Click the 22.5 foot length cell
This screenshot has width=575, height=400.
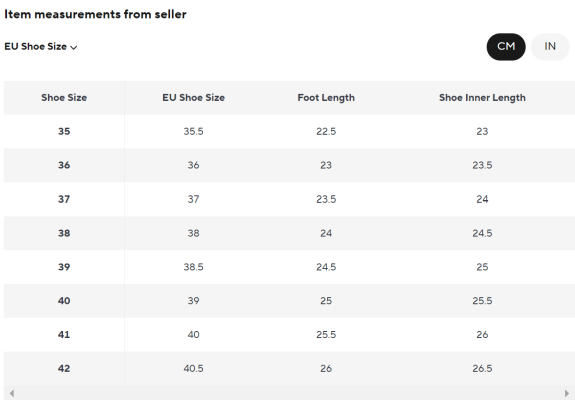[326, 131]
